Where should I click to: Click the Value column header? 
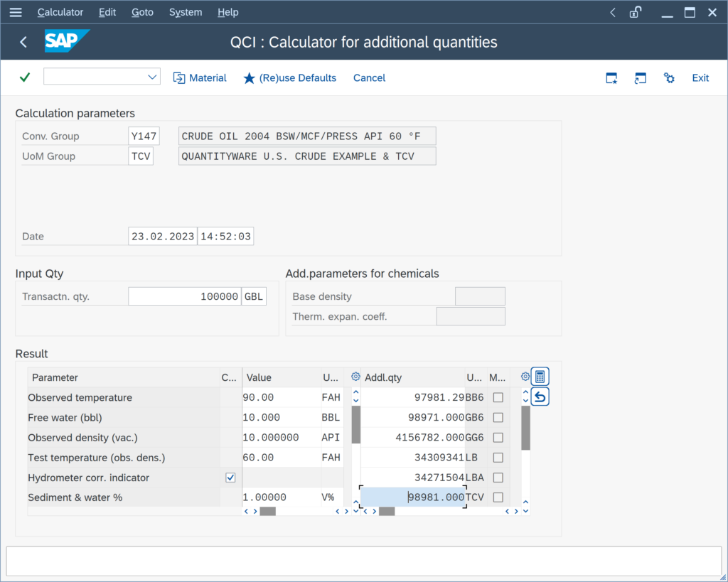282,377
